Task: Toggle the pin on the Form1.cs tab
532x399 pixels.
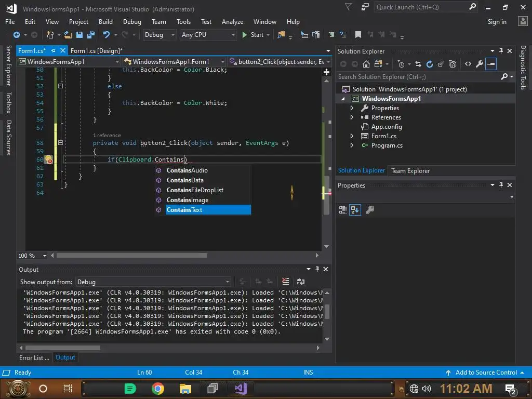Action: pos(53,50)
